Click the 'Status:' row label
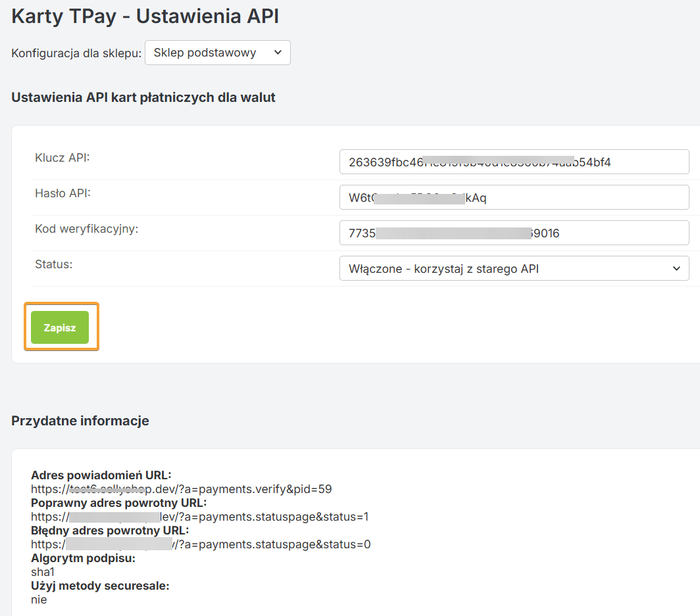Viewport: 700px width, 616px height. pyautogui.click(x=53, y=264)
